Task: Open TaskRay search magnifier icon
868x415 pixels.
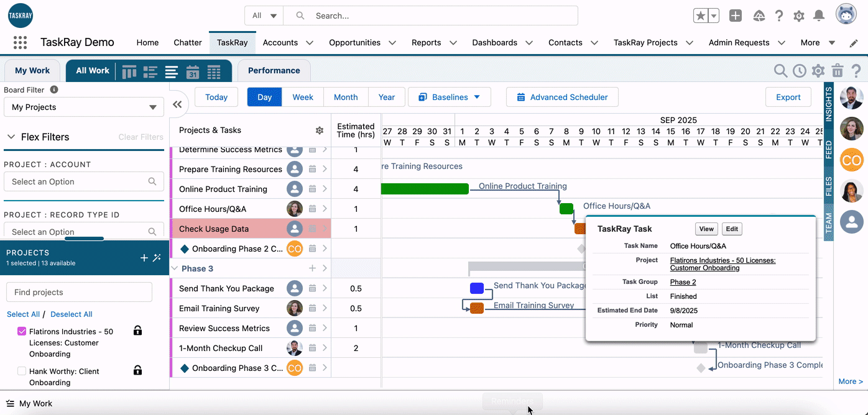Action: [x=780, y=71]
